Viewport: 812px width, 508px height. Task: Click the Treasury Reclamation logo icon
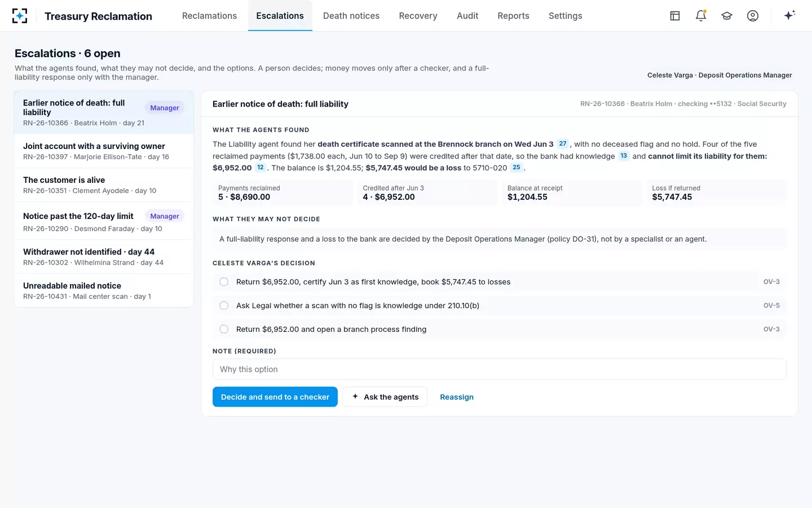20,16
